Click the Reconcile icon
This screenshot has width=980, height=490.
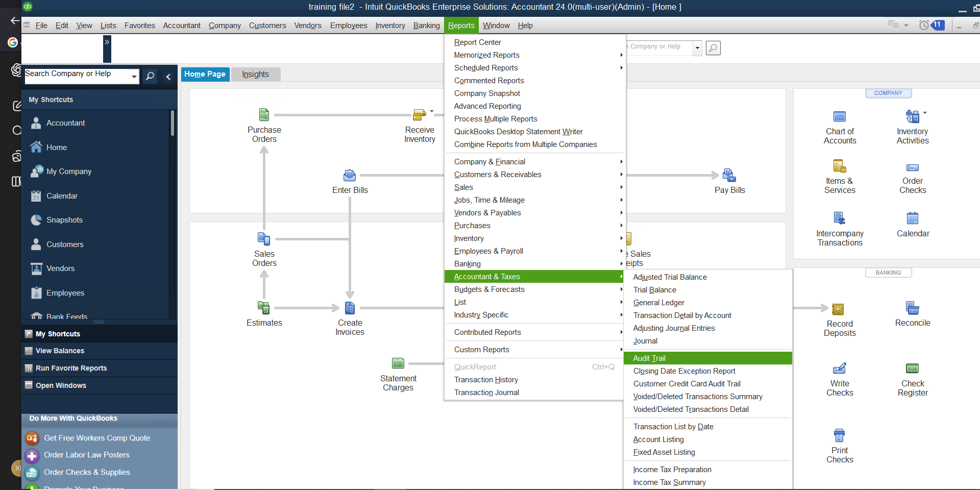[913, 308]
